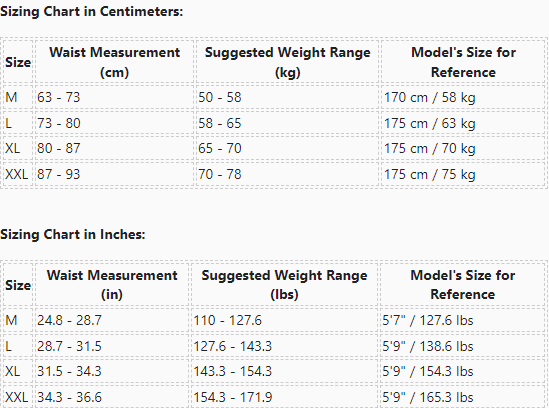Select the 'Waist Measurement (cm)' column header
The width and height of the screenshot is (549, 408).
pos(114,62)
